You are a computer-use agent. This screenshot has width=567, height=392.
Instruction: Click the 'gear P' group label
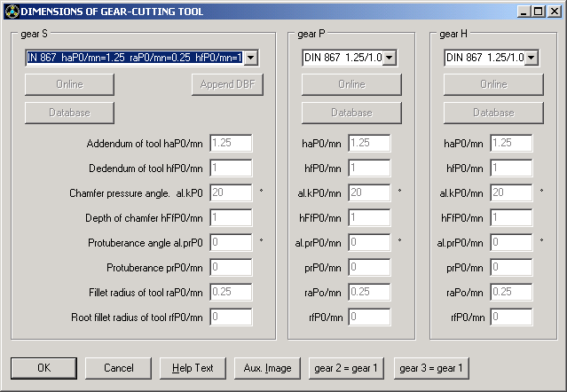[x=311, y=34]
